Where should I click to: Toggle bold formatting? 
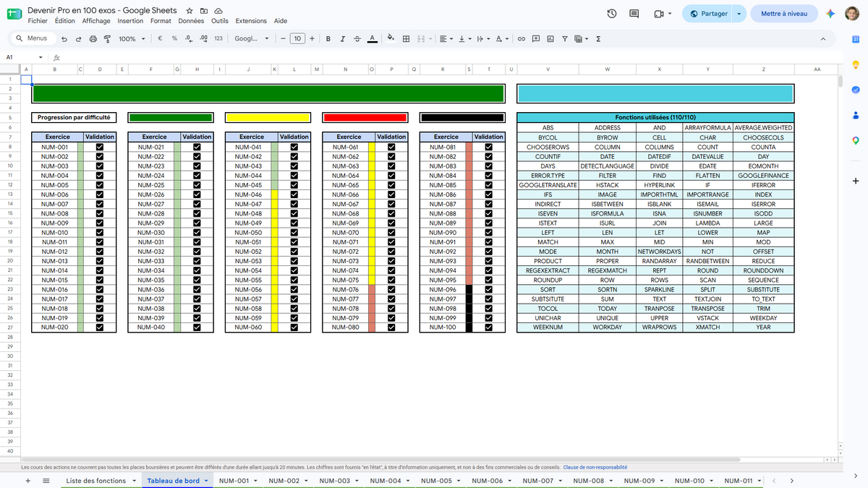[328, 39]
